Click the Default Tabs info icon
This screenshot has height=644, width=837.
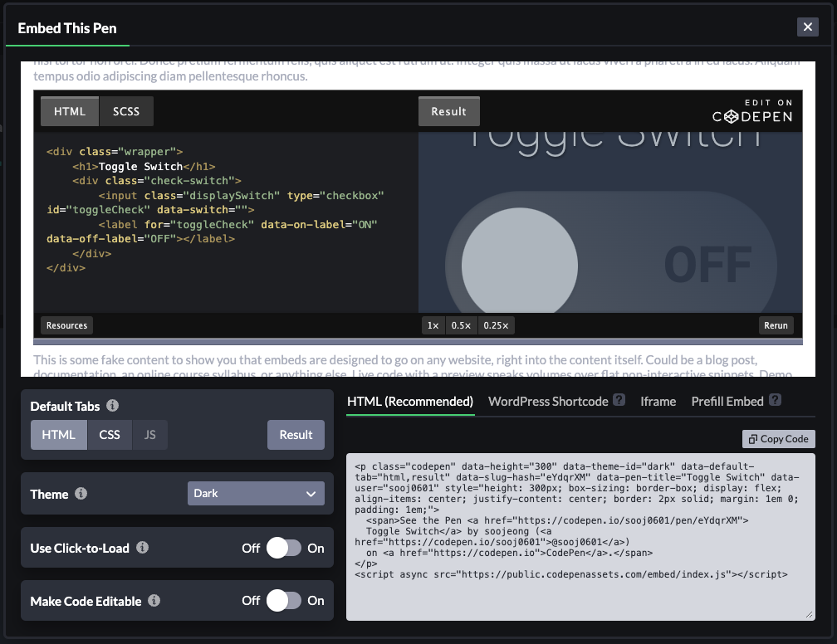tap(112, 406)
